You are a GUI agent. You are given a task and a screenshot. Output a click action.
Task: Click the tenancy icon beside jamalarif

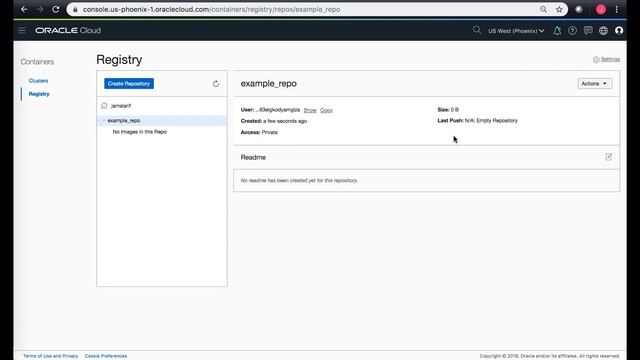tap(104, 106)
